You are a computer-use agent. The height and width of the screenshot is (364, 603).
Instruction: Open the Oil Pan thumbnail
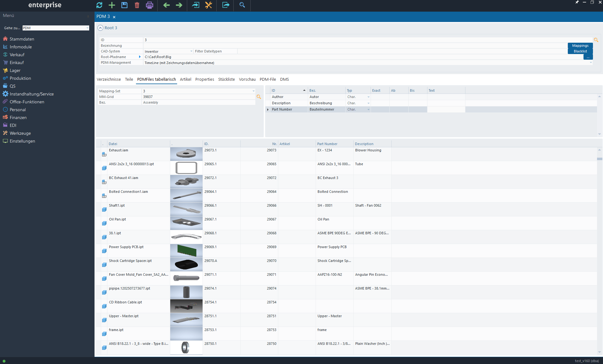[x=186, y=223]
